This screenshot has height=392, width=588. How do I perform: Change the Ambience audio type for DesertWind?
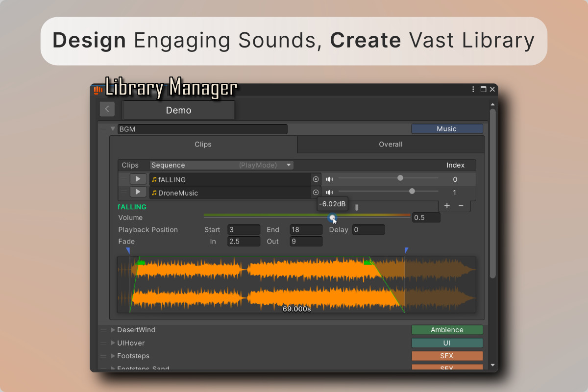point(447,330)
